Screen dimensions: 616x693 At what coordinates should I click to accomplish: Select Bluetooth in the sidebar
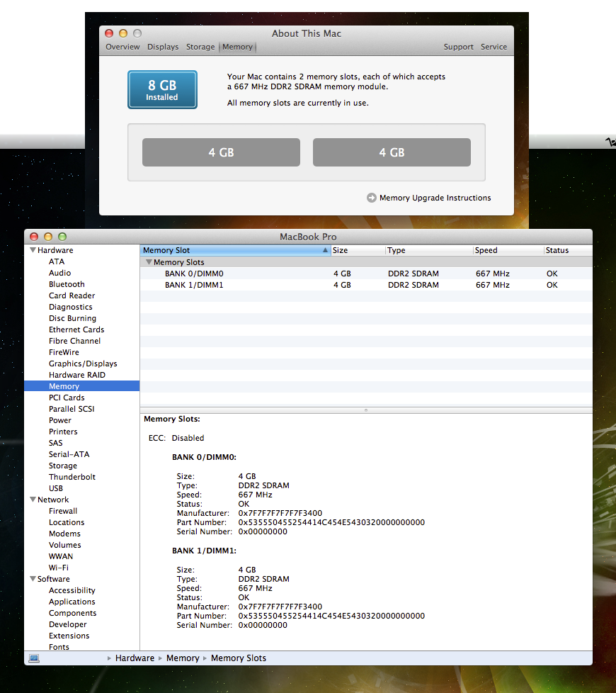[x=67, y=284]
